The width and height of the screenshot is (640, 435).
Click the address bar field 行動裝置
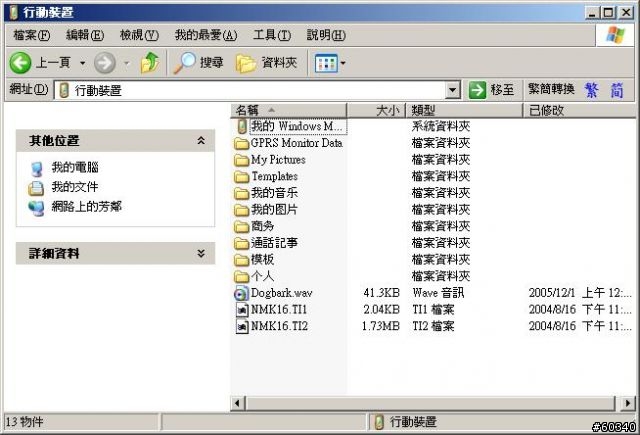coord(249,90)
